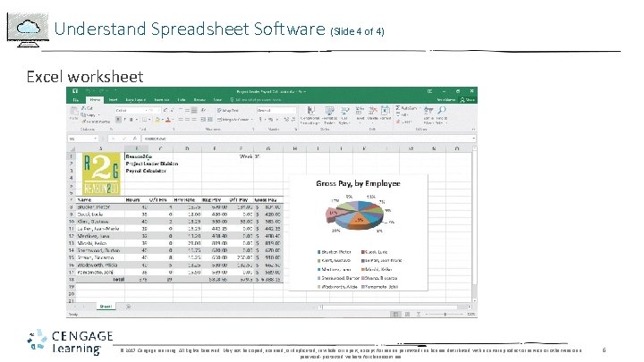The image size is (644, 362).
Task: Switch to Page Break Preview in status bar
Action: [418, 314]
